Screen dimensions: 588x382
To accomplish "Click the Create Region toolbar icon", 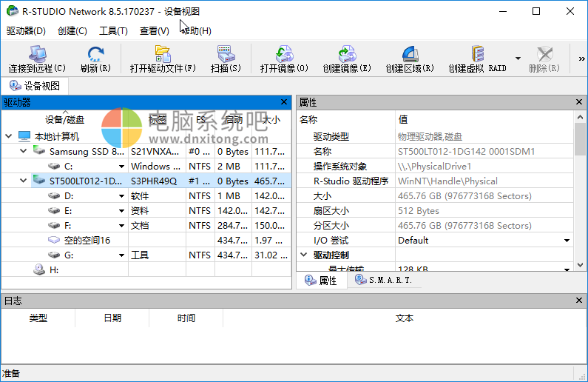I will tap(410, 54).
